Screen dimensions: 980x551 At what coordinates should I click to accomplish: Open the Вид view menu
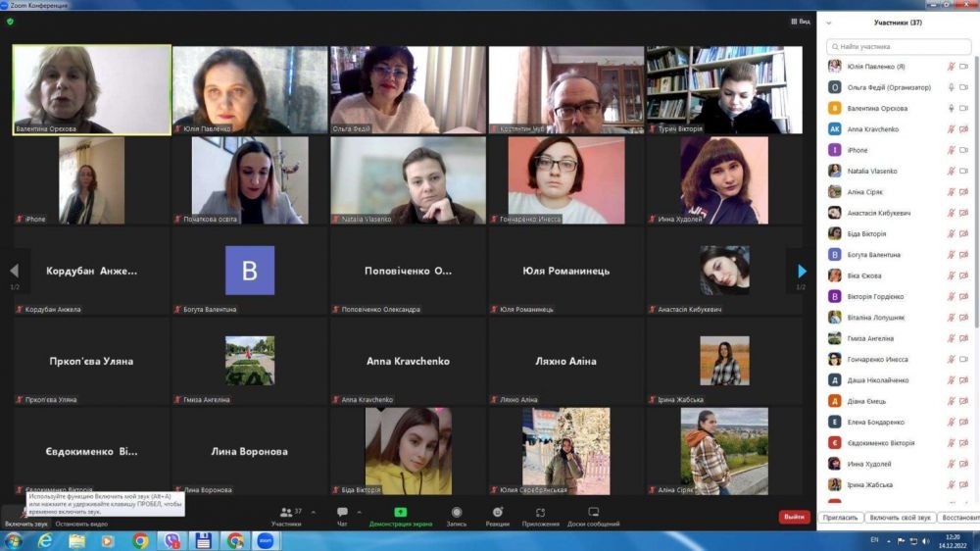coord(801,21)
